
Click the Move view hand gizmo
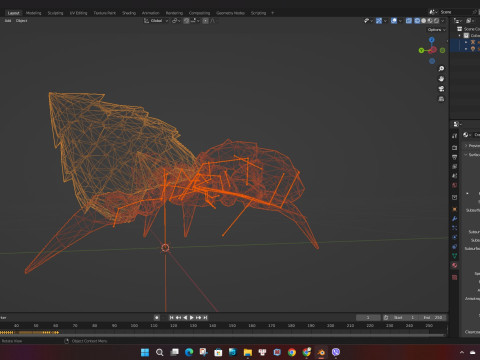pos(441,79)
